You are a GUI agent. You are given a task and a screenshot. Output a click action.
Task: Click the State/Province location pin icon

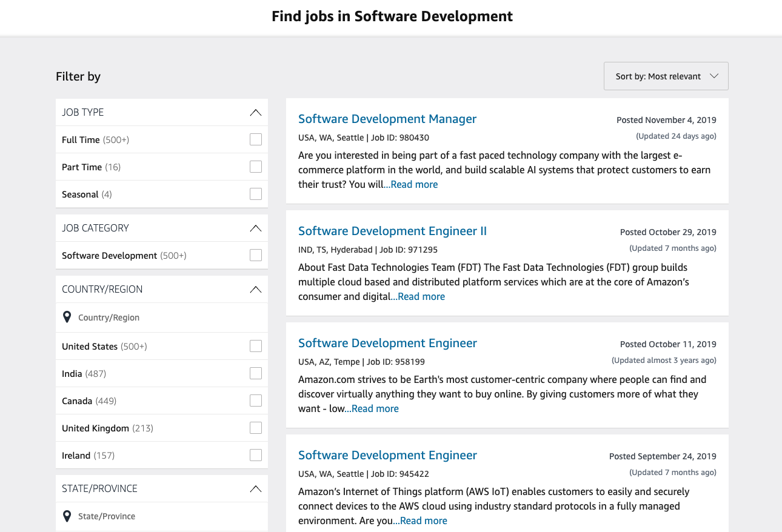pyautogui.click(x=67, y=516)
